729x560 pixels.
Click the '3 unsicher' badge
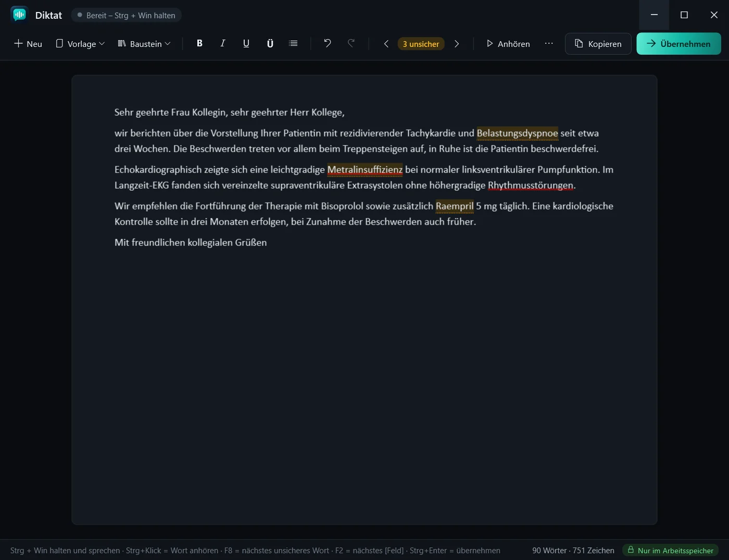(x=421, y=44)
